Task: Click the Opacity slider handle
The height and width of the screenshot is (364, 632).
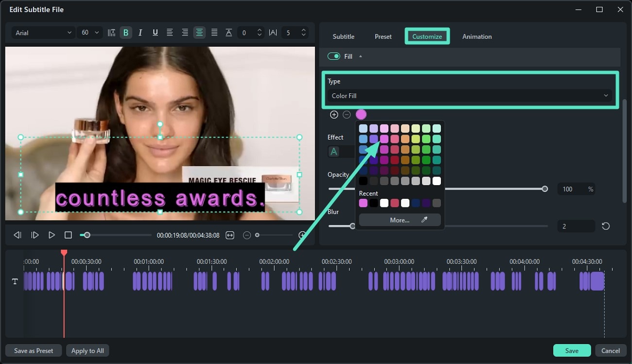Action: click(x=545, y=189)
